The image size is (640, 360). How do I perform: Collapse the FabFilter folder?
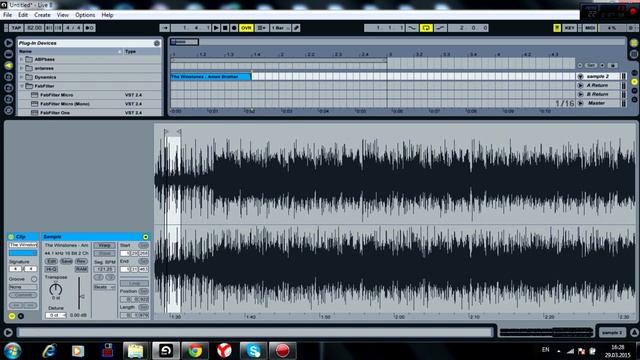(21, 86)
